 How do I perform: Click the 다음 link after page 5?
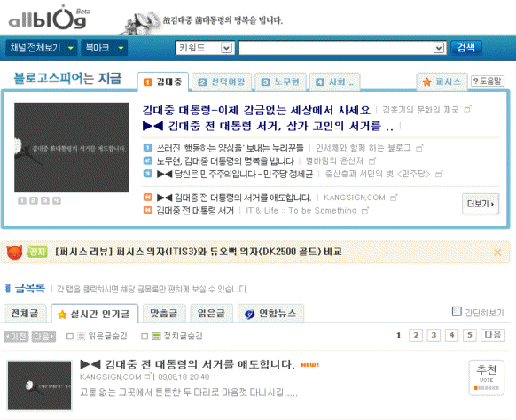coord(493,336)
